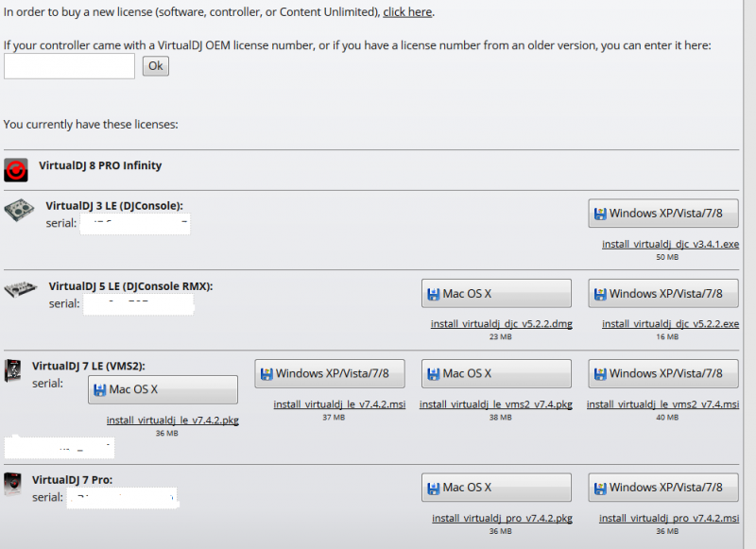
Task: Open install_virtualdj_pro_v7.4.2.pkg link
Action: [x=502, y=518]
